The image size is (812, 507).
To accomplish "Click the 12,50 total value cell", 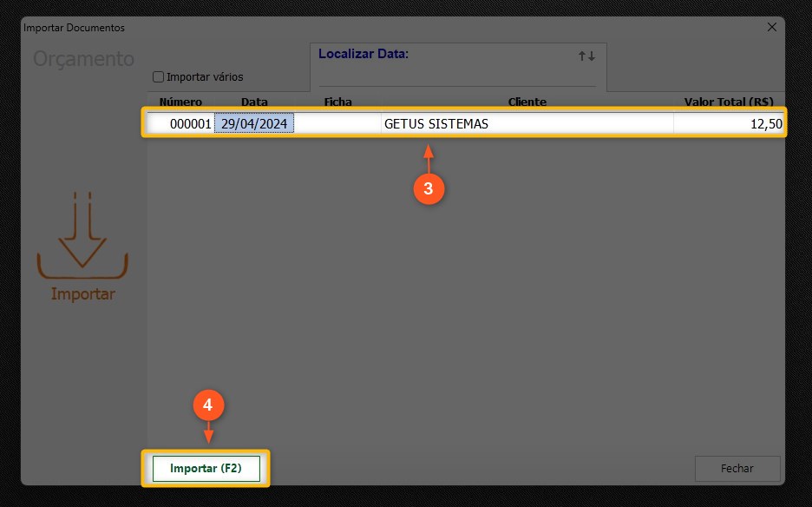I will pos(729,124).
